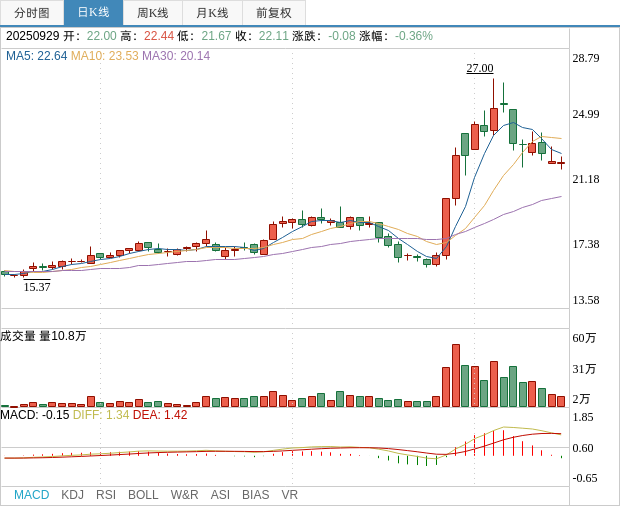Click the 17.38 price axis label
The width and height of the screenshot is (620, 506).
(586, 244)
